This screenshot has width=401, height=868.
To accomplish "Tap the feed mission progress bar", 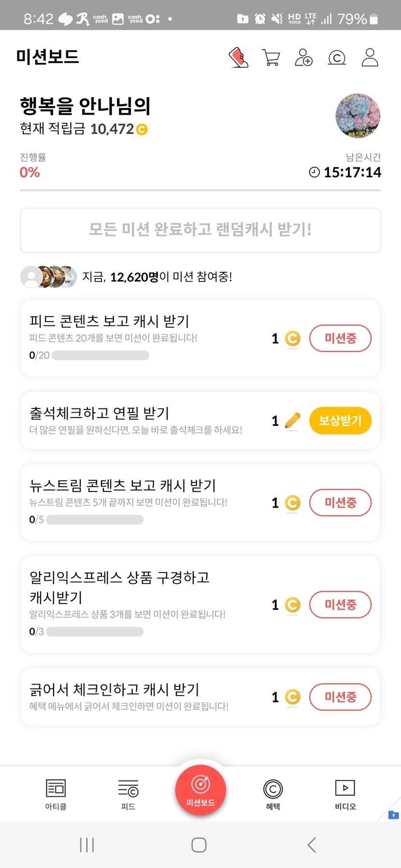I will click(x=100, y=355).
